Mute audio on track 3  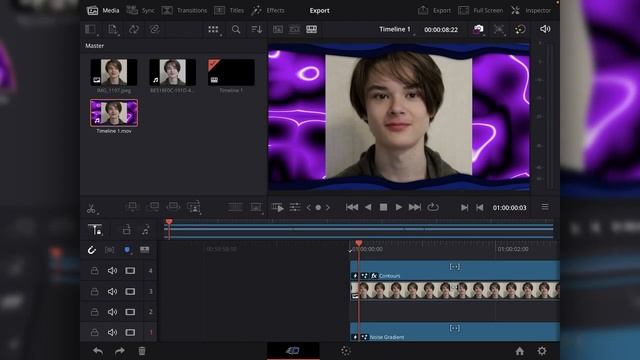click(112, 291)
